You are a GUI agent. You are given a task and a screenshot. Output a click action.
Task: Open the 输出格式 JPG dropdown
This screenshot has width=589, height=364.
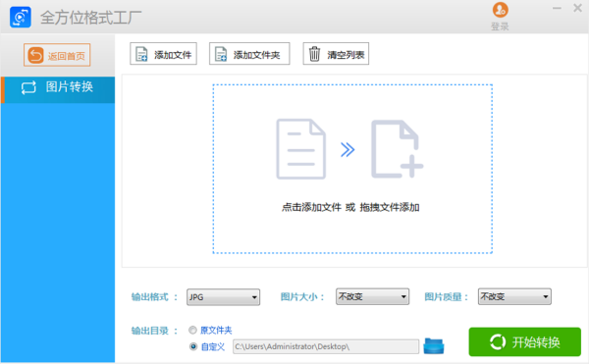[x=223, y=297]
